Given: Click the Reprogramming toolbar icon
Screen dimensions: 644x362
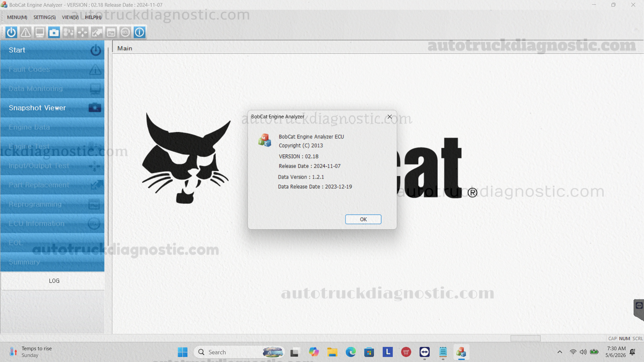Looking at the screenshot, I should point(111,32).
